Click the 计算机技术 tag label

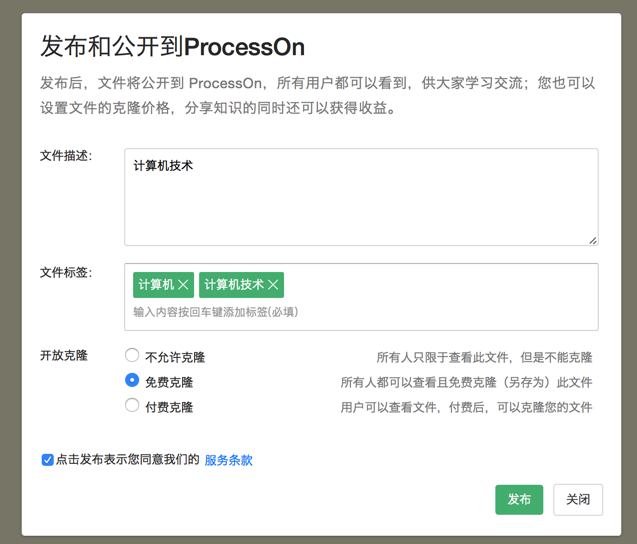tap(234, 285)
